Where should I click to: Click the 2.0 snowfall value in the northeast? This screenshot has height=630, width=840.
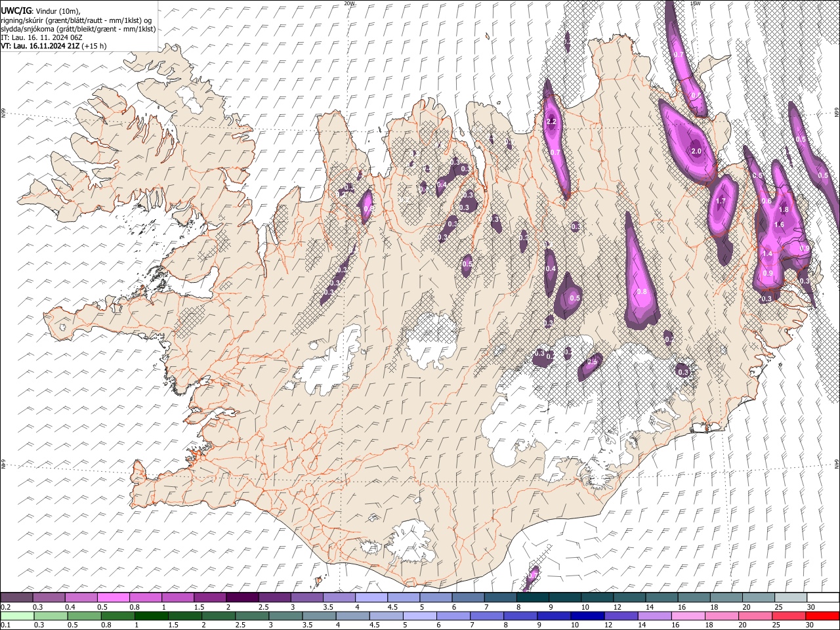(696, 152)
